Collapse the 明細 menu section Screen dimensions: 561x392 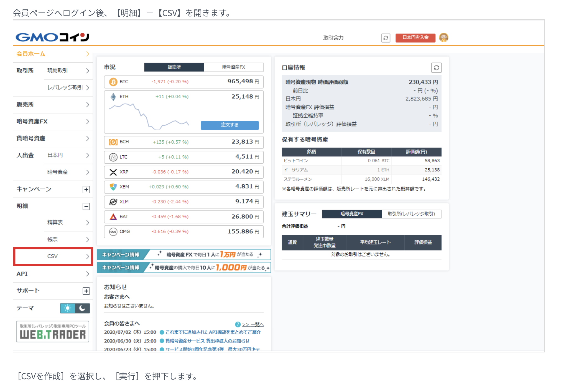click(86, 206)
